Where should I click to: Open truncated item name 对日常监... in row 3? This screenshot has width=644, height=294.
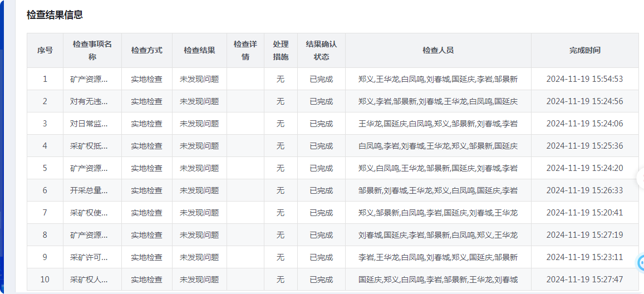pyautogui.click(x=89, y=124)
